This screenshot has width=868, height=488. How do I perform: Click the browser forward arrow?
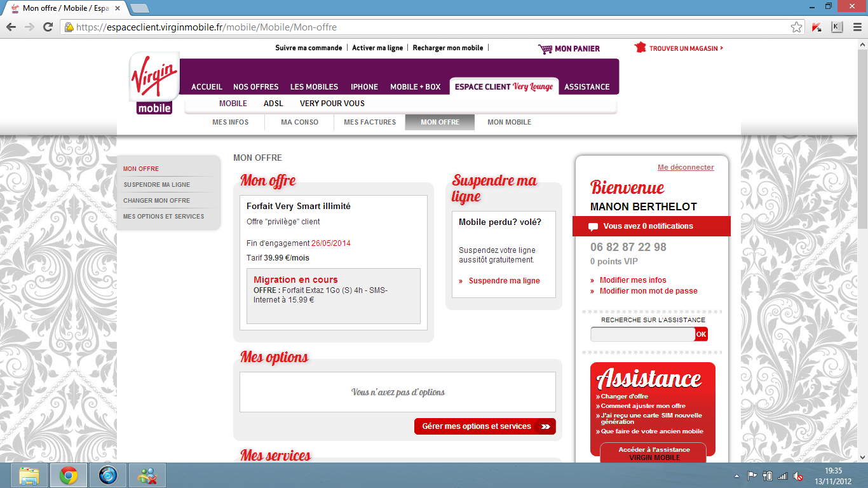(29, 27)
